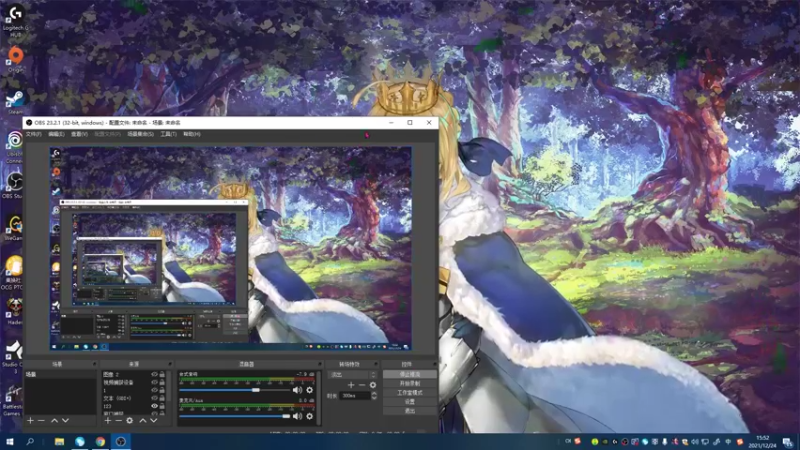The height and width of the screenshot is (450, 800).
Task: Open source properties with the Sources gear icon
Action: (x=130, y=420)
